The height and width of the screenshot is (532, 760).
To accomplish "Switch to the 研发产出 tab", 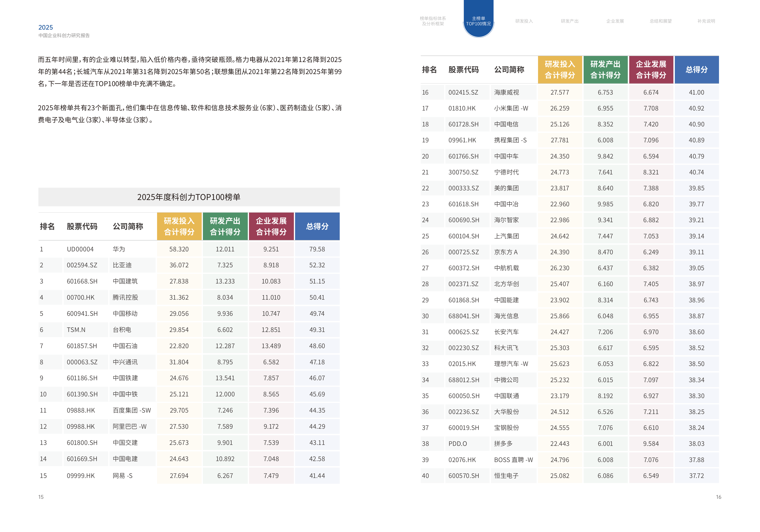I will click(x=569, y=21).
